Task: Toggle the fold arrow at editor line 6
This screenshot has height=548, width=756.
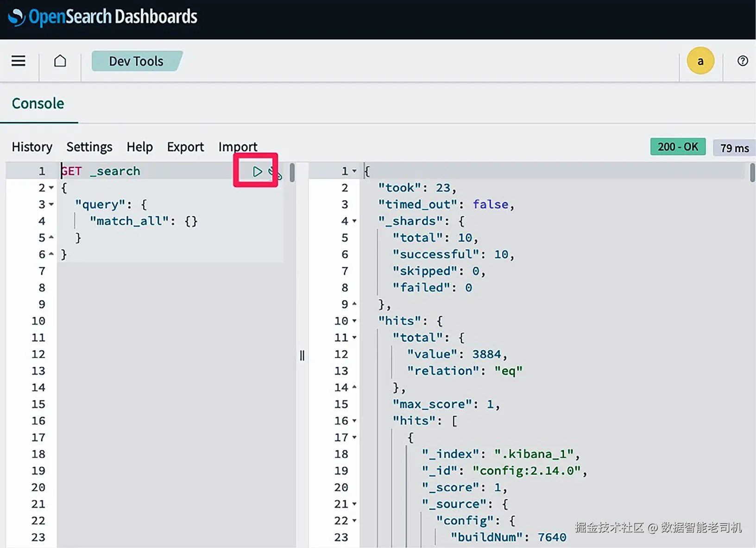Action: [x=51, y=254]
